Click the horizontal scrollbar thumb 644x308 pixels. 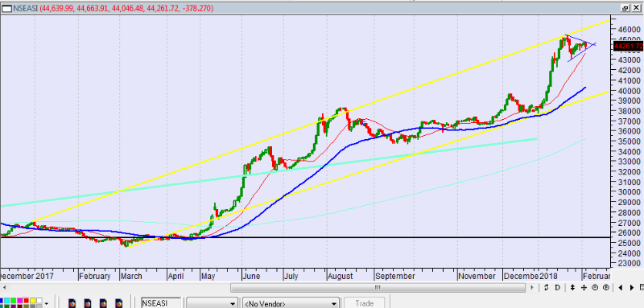[x=377, y=288]
